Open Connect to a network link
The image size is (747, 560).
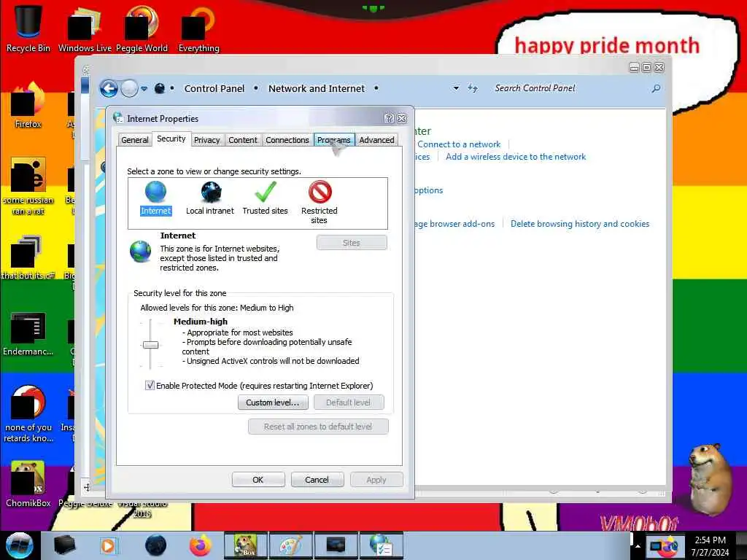point(459,144)
